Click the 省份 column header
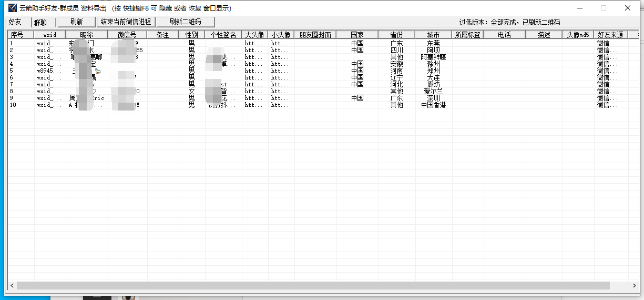The width and height of the screenshot is (644, 300). [397, 35]
